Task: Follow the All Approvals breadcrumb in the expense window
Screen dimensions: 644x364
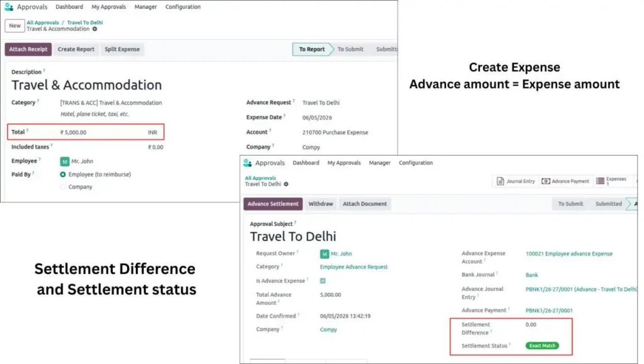Action: [x=43, y=23]
